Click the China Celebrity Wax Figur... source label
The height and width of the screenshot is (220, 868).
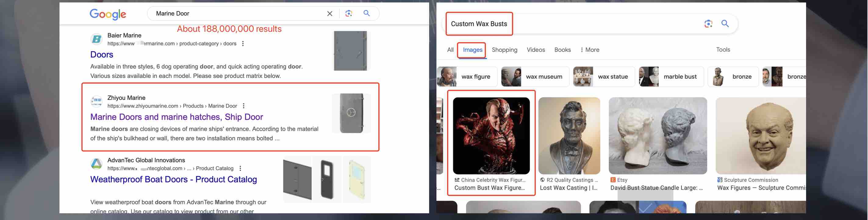pyautogui.click(x=493, y=180)
